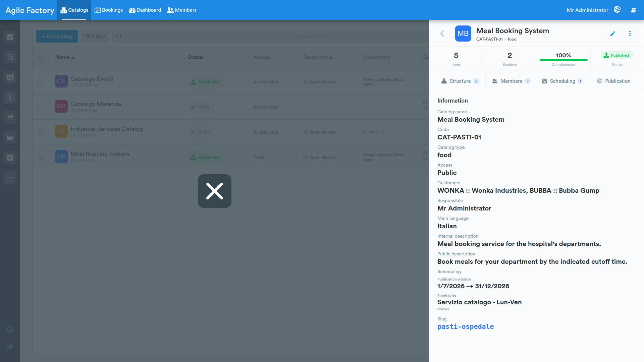Check the Industrial Services Catalog row checkbox

pos(41,132)
